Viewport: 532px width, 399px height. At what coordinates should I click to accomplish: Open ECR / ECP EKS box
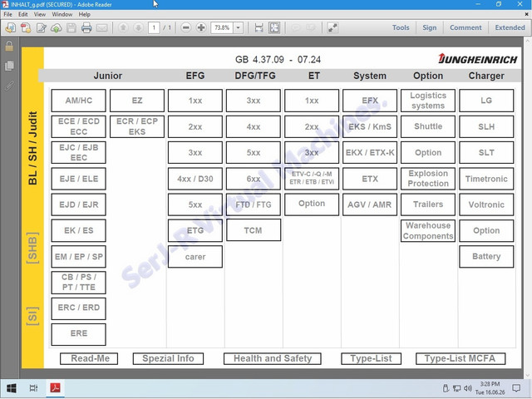coord(137,126)
